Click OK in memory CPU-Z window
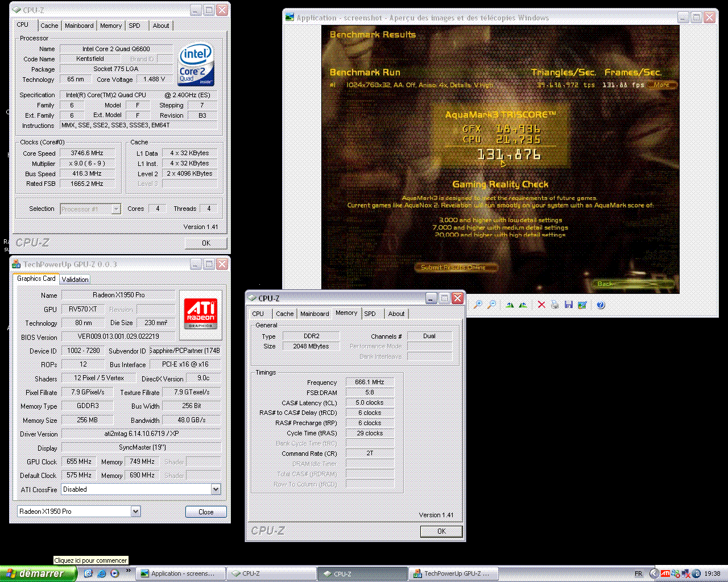The image size is (728, 582). [441, 531]
